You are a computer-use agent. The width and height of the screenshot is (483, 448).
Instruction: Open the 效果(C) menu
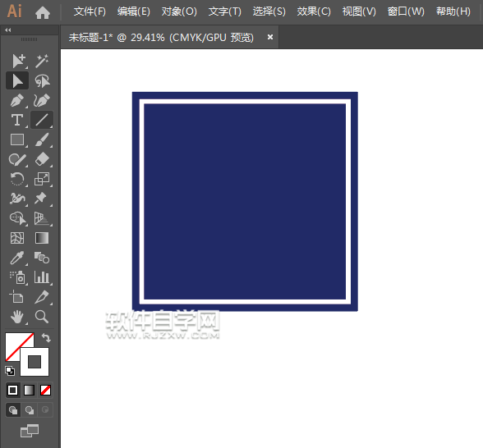pos(314,11)
